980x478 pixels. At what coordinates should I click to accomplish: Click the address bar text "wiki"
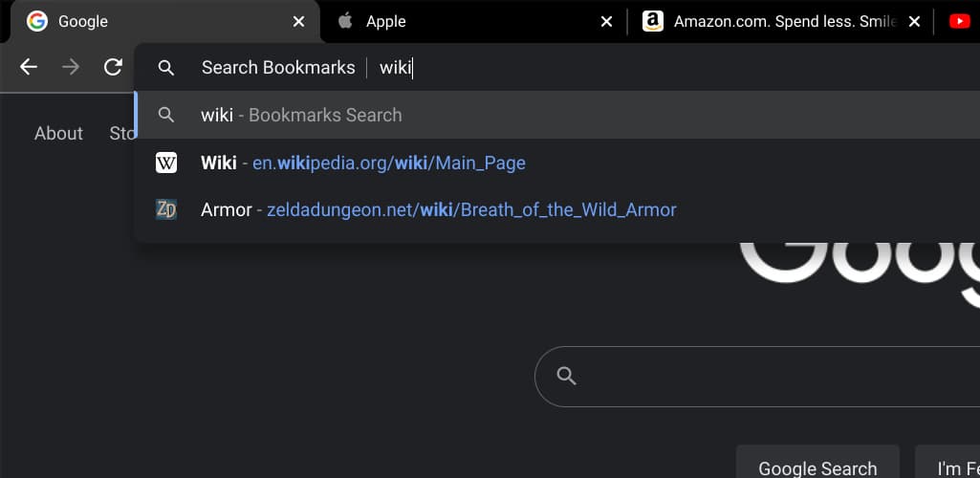point(395,68)
